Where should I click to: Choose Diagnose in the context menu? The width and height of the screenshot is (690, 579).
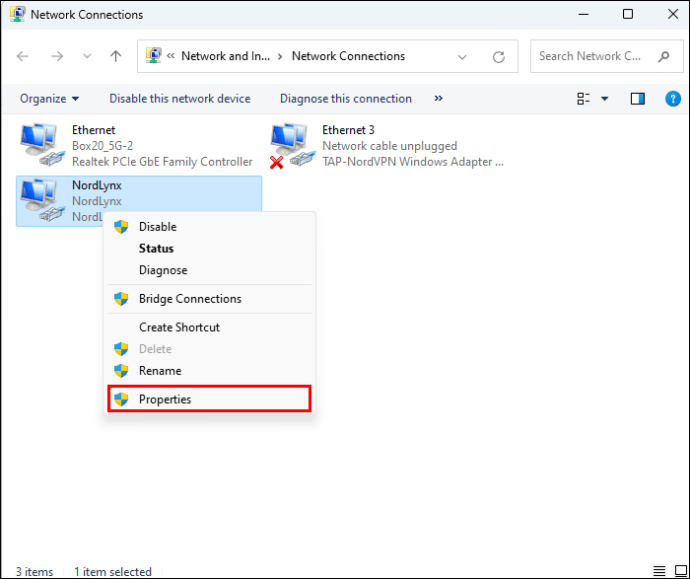(209, 270)
